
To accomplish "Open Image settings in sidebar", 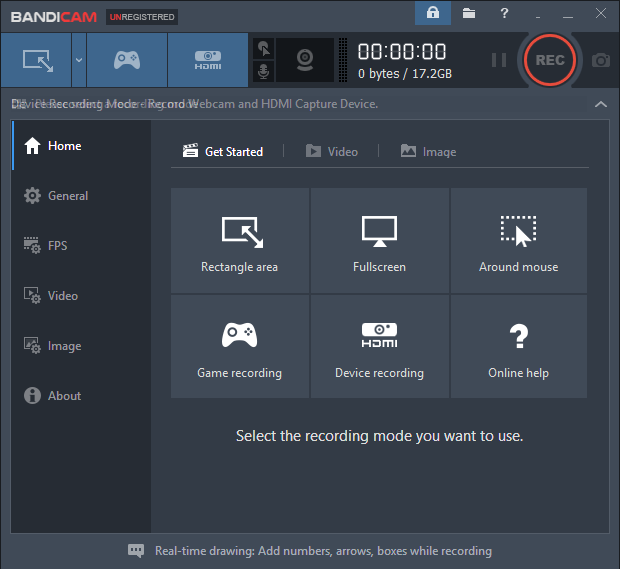I will tap(82, 346).
